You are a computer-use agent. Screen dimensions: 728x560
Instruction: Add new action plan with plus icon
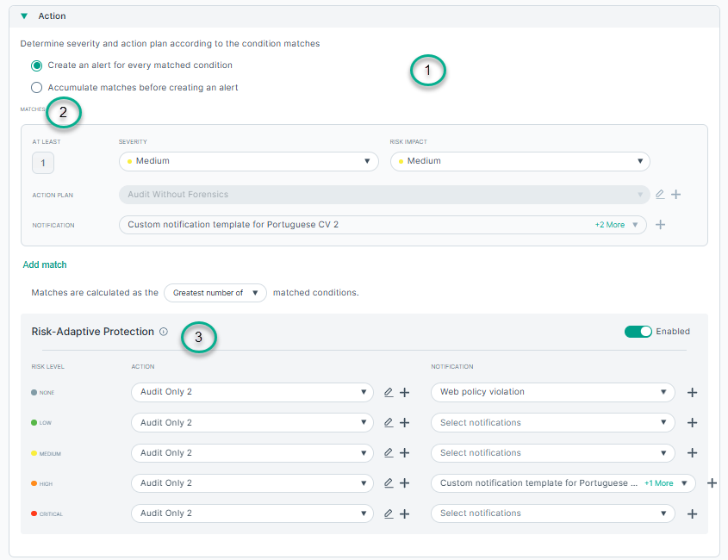coord(676,195)
